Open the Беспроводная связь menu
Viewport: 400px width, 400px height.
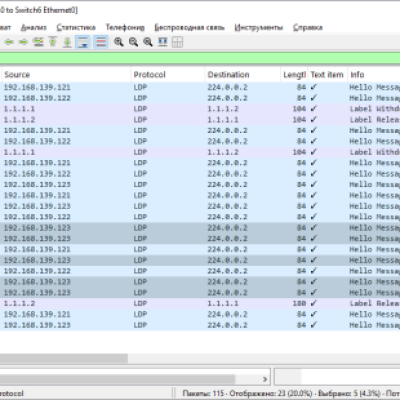[x=189, y=27]
